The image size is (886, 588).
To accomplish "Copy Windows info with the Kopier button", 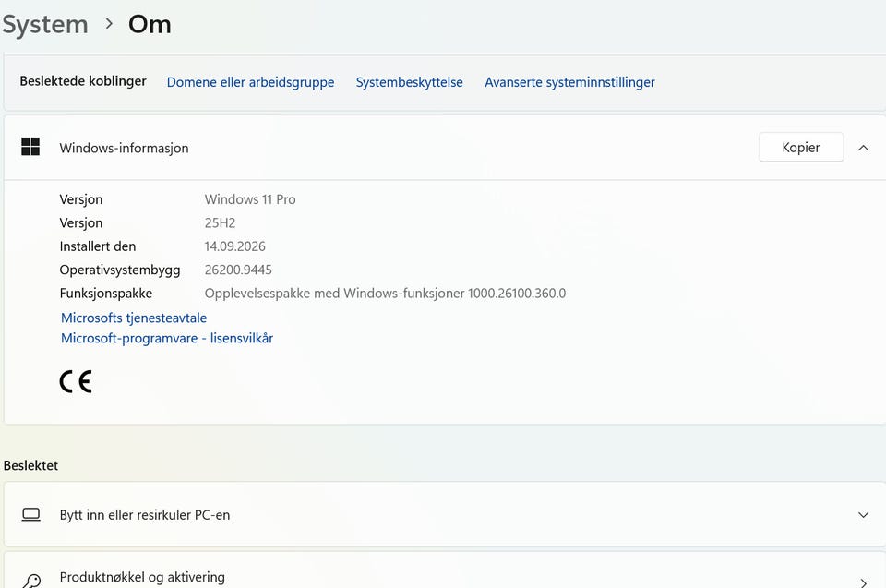I will [x=801, y=147].
